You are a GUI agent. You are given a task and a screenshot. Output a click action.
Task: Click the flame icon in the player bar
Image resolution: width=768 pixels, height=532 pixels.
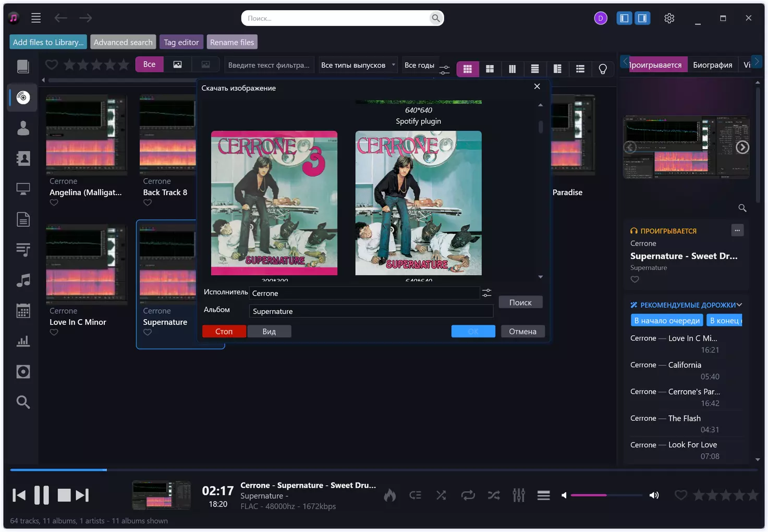coord(390,495)
